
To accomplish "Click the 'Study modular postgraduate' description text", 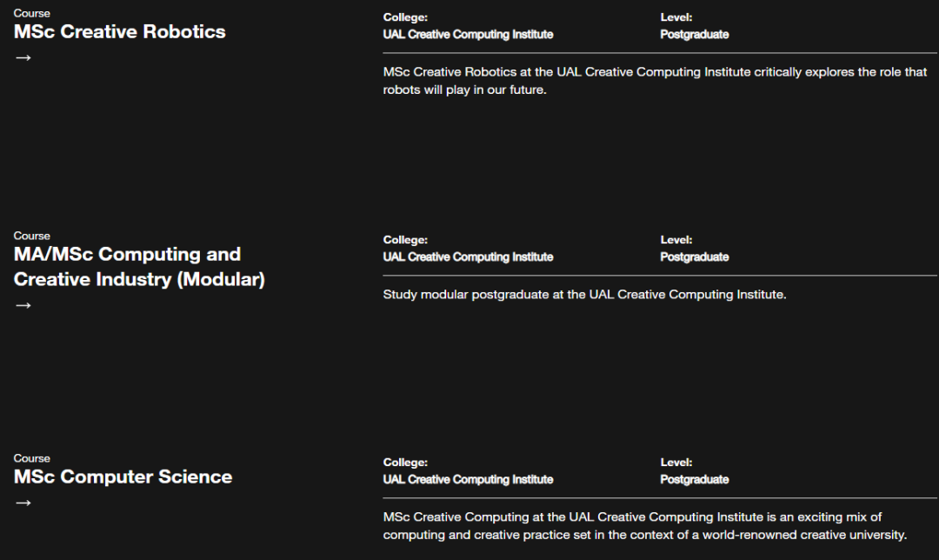I will click(584, 295).
